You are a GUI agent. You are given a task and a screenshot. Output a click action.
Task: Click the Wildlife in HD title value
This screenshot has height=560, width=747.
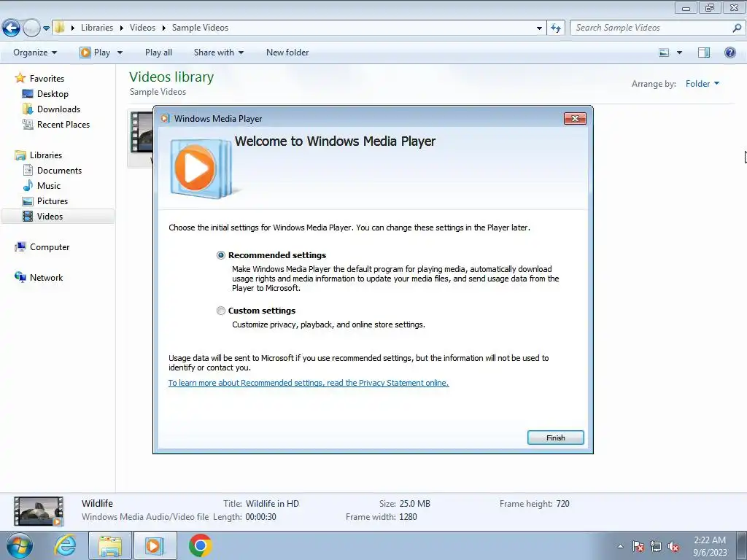(x=272, y=504)
